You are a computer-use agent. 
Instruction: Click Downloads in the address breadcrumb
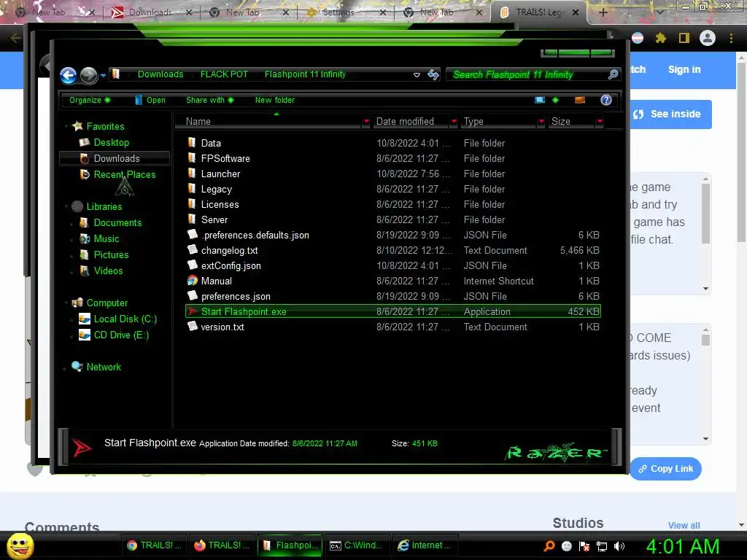click(x=160, y=74)
